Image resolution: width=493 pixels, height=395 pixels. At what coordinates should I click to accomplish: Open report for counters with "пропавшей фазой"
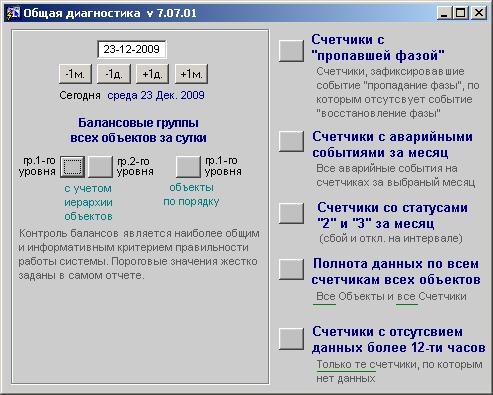point(291,51)
